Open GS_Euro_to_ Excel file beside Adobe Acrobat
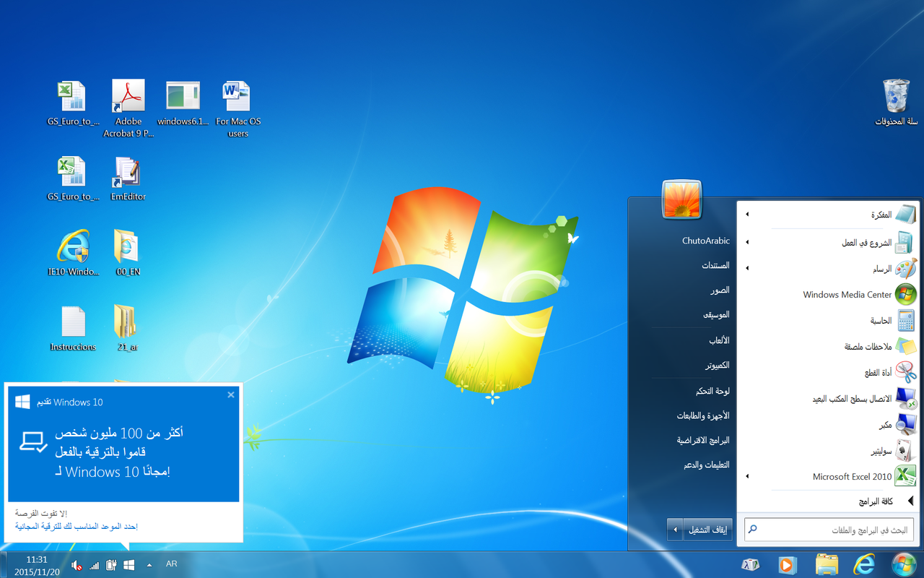Screen dimensions: 924x578 [73, 103]
